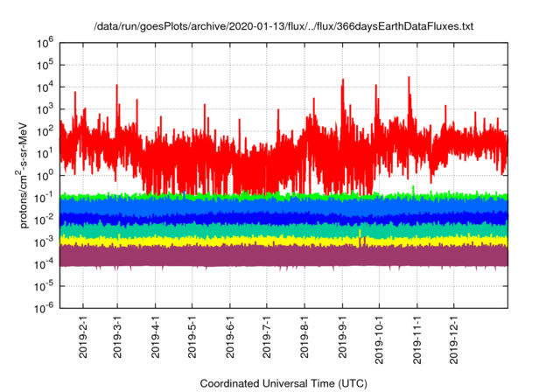560x392 pixels.
Task: Click the 10^-1 y-axis tick label
Action: [x=44, y=198]
